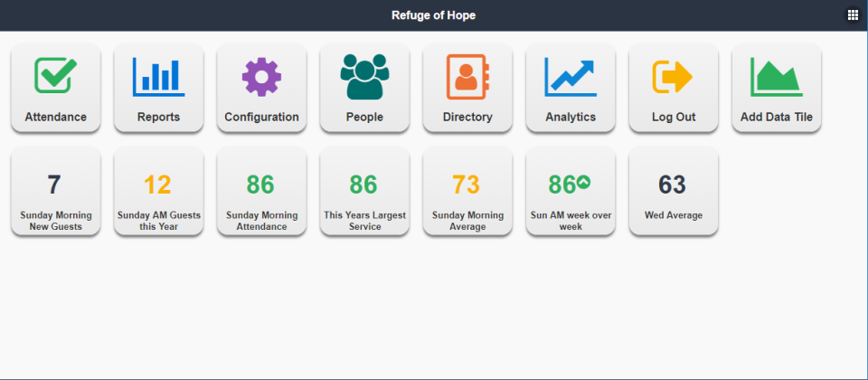Click the Attendance tile label text
This screenshot has width=868, height=380.
point(55,117)
